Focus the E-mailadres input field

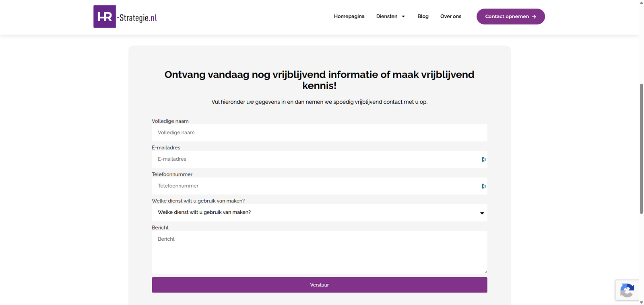[319, 160]
